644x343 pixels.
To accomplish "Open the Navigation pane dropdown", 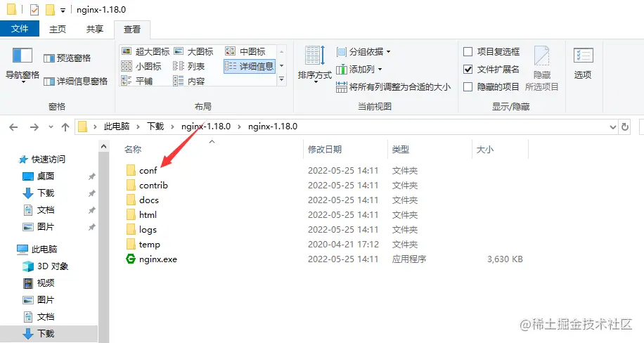I will pos(22,66).
